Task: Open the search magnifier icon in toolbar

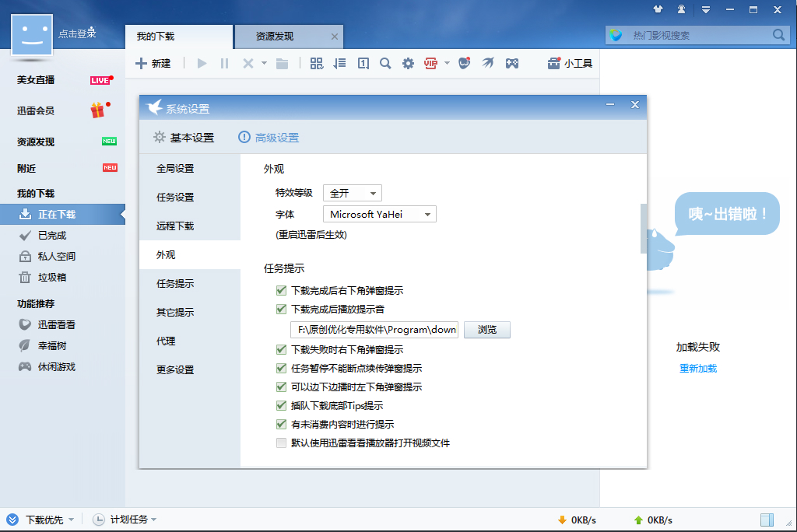Action: coord(385,64)
